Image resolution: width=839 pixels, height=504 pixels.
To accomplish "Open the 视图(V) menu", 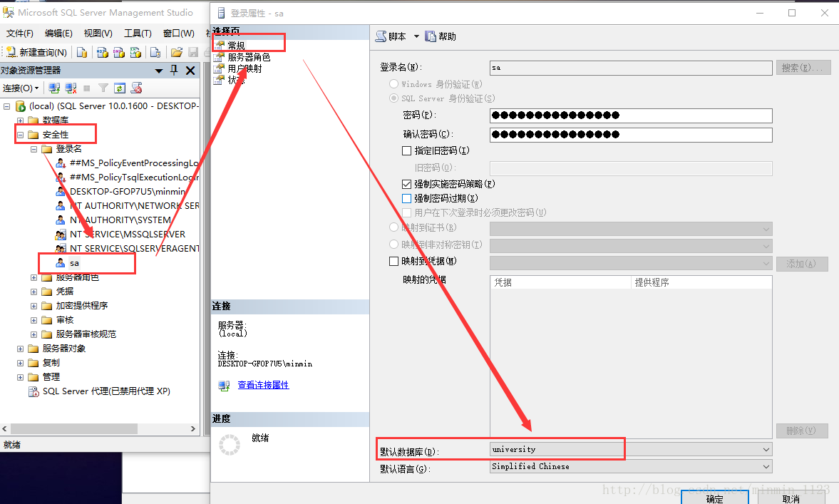I will pyautogui.click(x=98, y=34).
